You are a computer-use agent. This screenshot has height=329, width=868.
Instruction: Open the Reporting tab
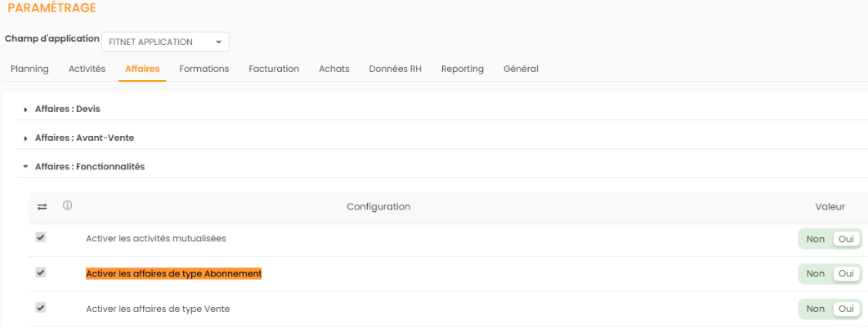coord(463,69)
